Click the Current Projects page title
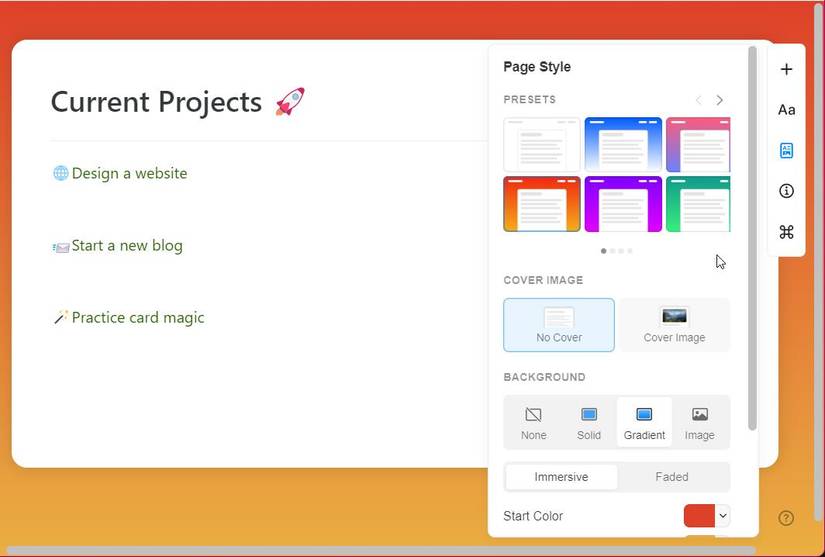Screen dimensions: 825x557 [x=156, y=102]
